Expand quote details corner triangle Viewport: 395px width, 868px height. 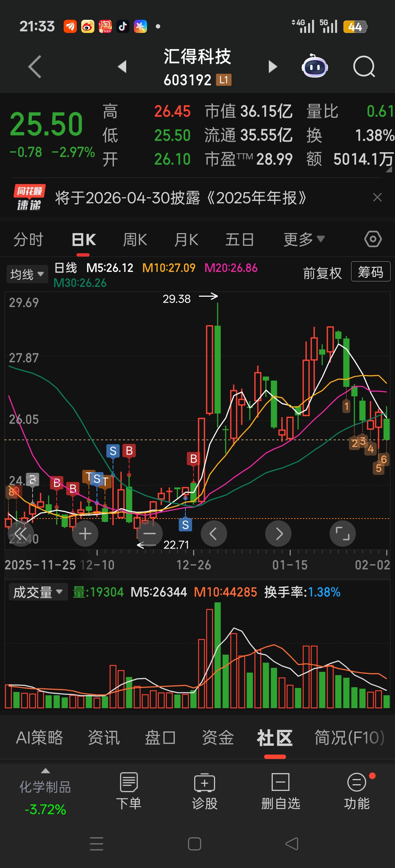point(388,169)
